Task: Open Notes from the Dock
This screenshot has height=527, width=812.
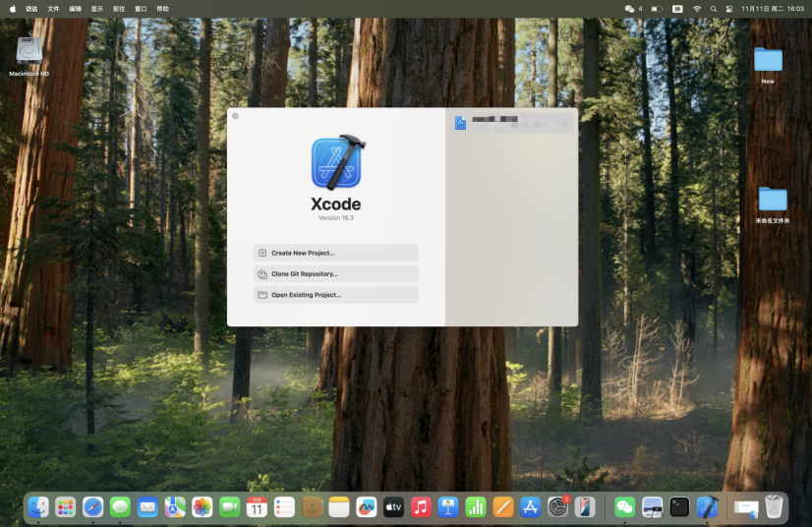Action: tap(339, 507)
